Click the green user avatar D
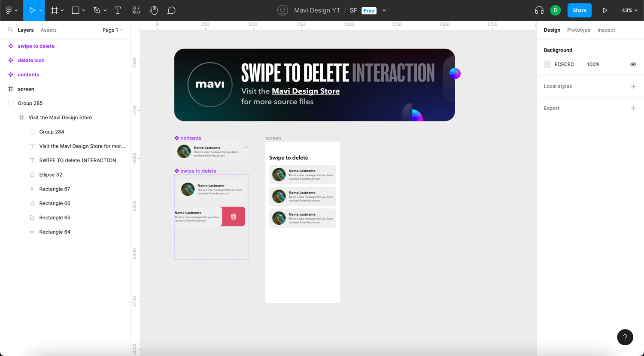Viewport: 644px width, 356px height. (555, 10)
